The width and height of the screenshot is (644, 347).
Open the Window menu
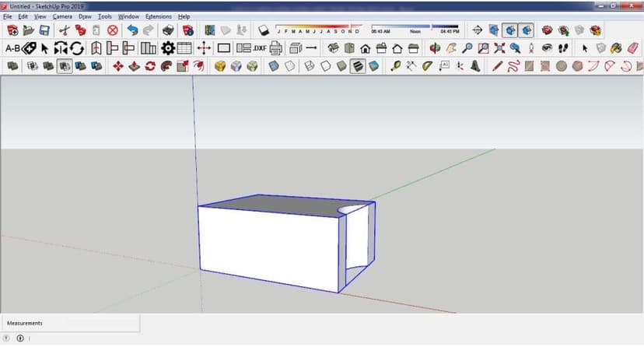click(128, 16)
